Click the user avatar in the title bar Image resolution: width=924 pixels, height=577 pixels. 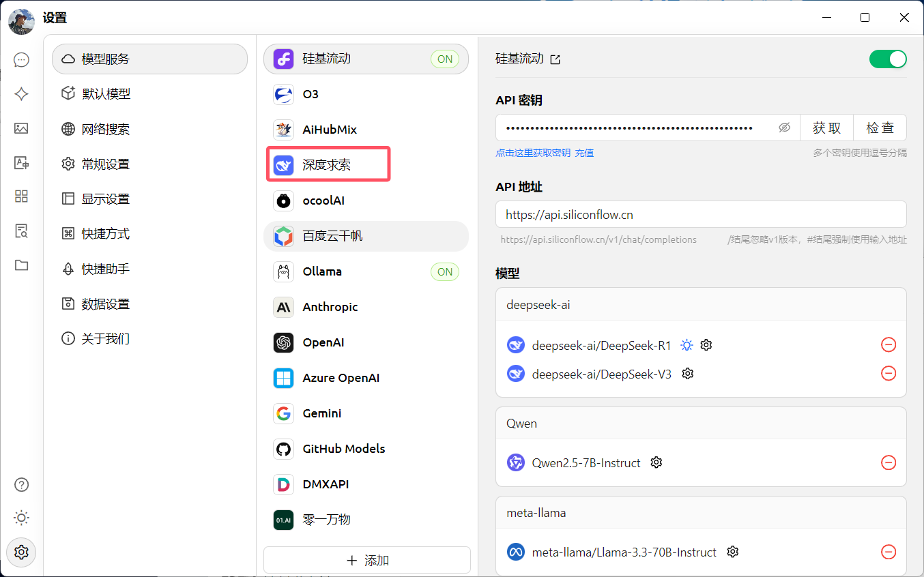(x=21, y=20)
